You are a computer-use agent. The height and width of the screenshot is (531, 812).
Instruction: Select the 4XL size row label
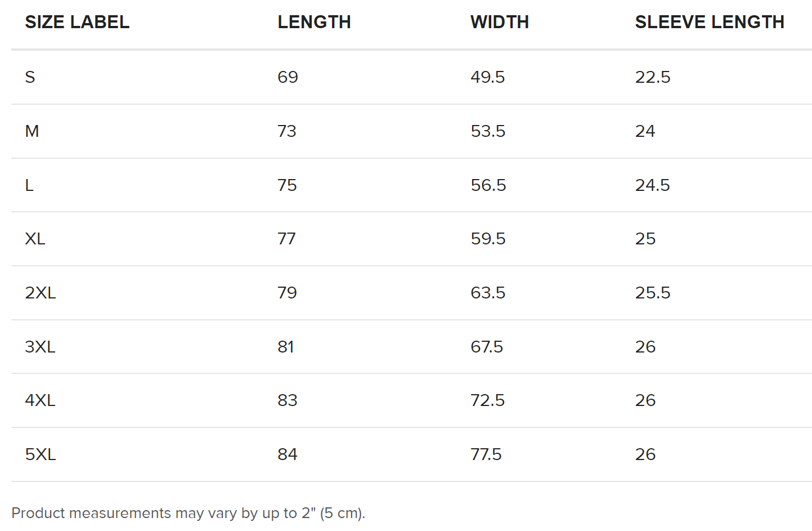pos(40,400)
